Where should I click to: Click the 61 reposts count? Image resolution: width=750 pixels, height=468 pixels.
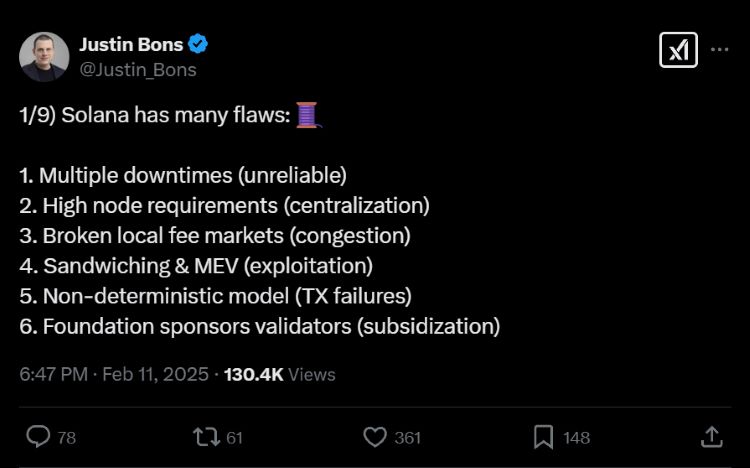click(x=234, y=438)
